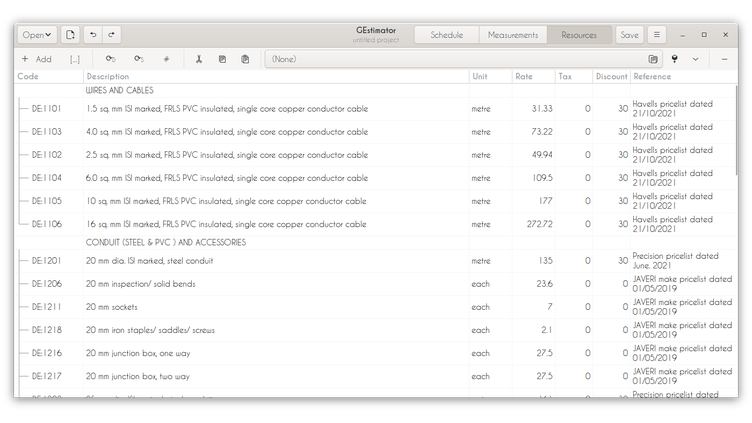
Task: Click the copy icon in toolbar
Action: 222,59
